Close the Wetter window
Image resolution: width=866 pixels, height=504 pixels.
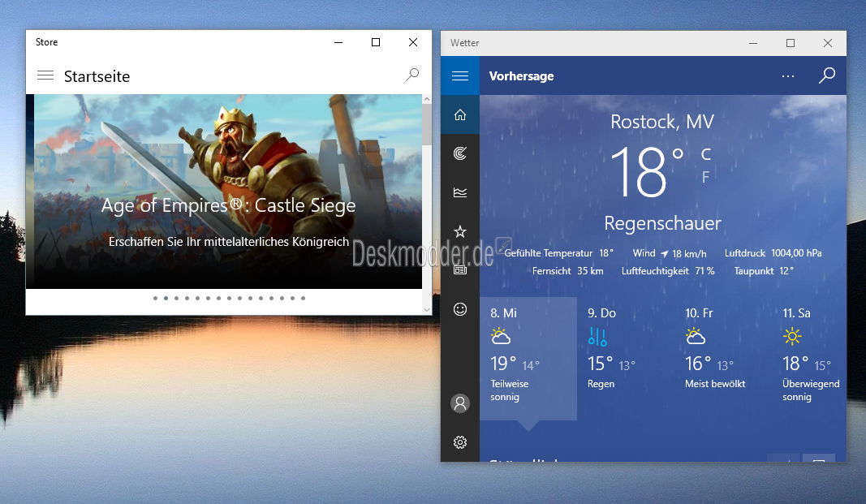pyautogui.click(x=827, y=43)
